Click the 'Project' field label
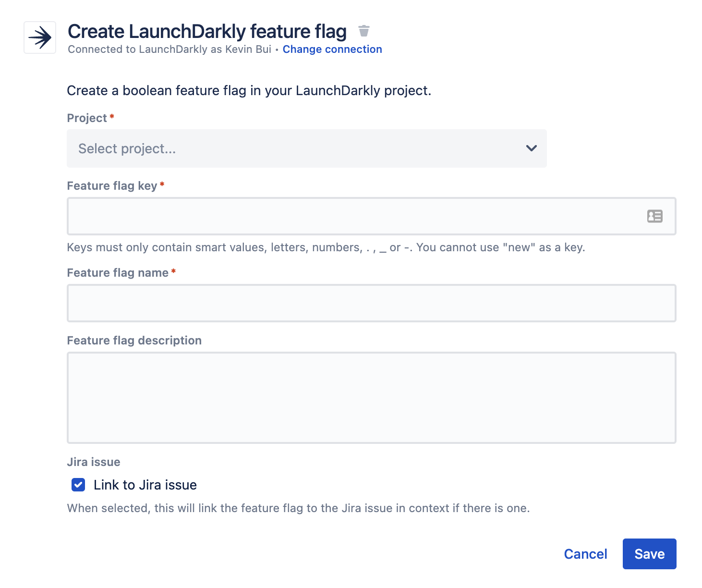 87,118
